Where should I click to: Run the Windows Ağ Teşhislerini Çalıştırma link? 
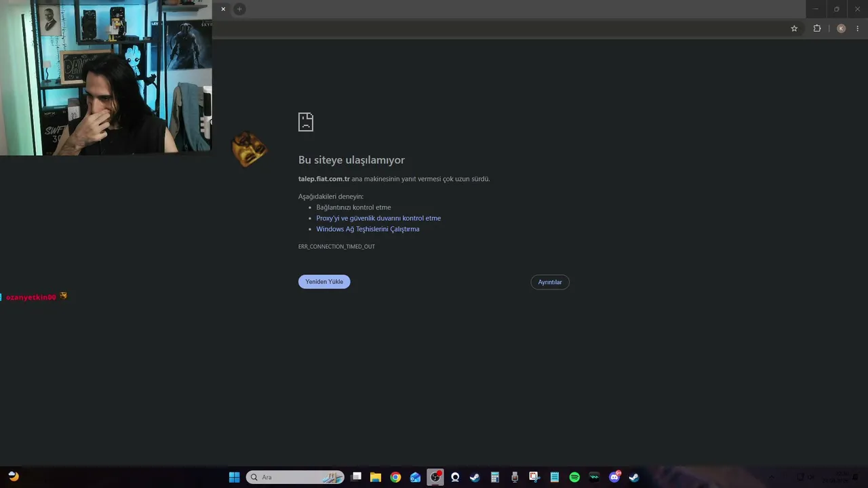pos(368,229)
